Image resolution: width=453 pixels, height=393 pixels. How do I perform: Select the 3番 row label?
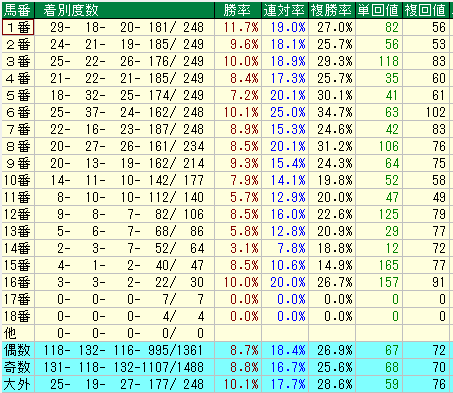[x=18, y=61]
